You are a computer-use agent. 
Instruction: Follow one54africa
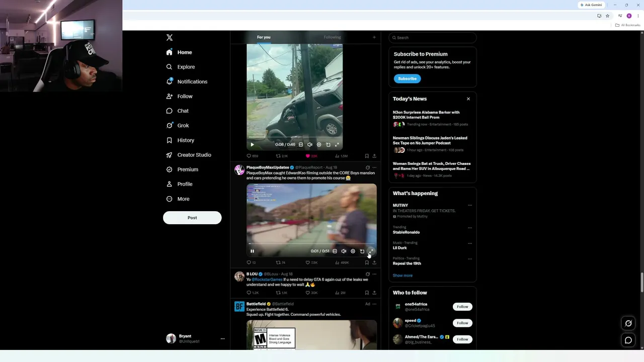pos(462,307)
